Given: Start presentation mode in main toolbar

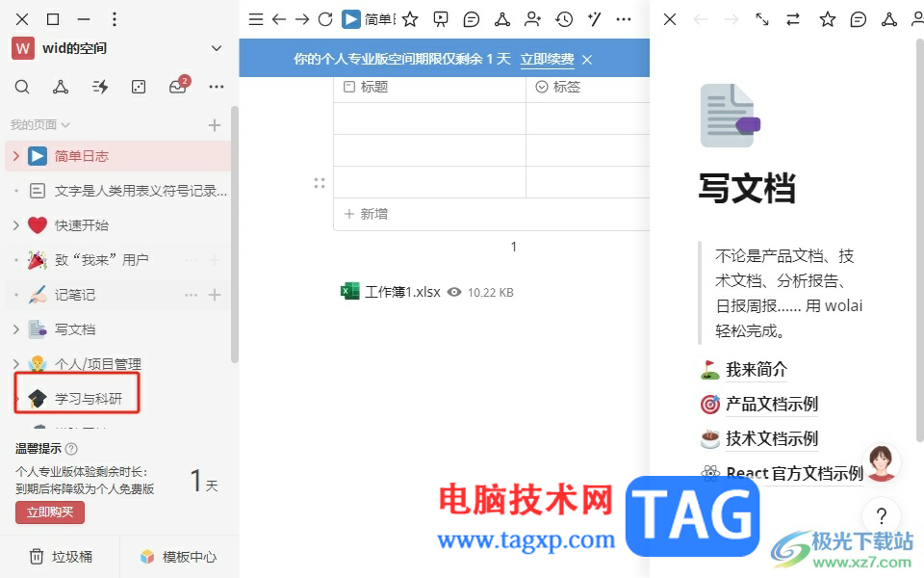Looking at the screenshot, I should click(x=440, y=19).
